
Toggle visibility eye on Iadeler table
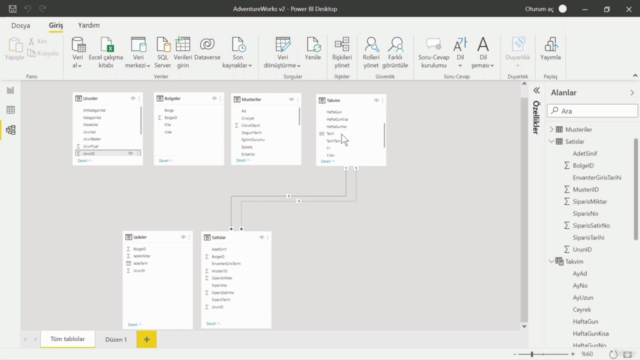[x=183, y=237]
